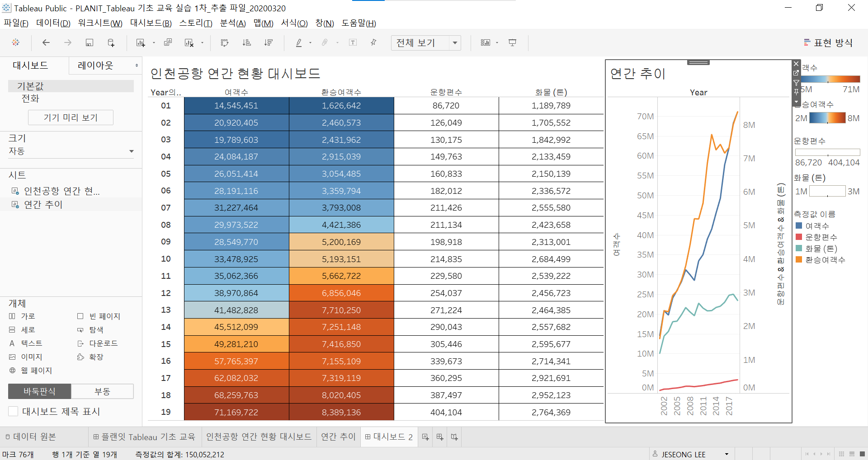The width and height of the screenshot is (868, 460).
Task: Start presentation mode
Action: (513, 42)
